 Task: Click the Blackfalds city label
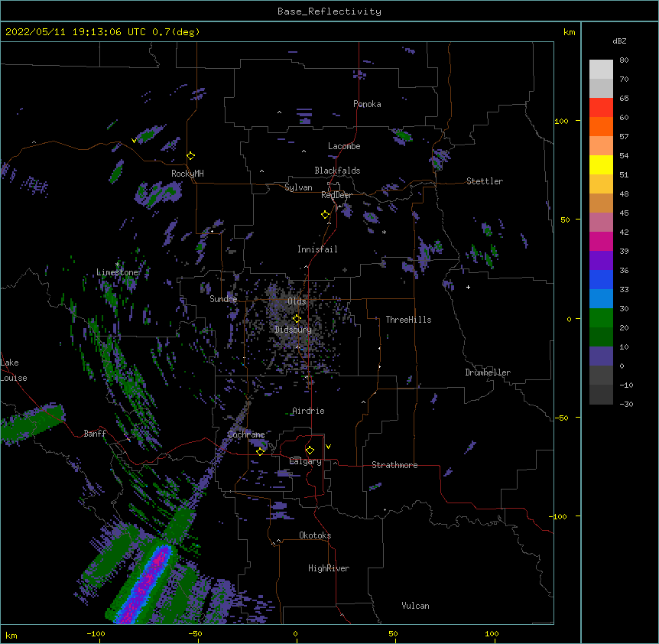(337, 171)
